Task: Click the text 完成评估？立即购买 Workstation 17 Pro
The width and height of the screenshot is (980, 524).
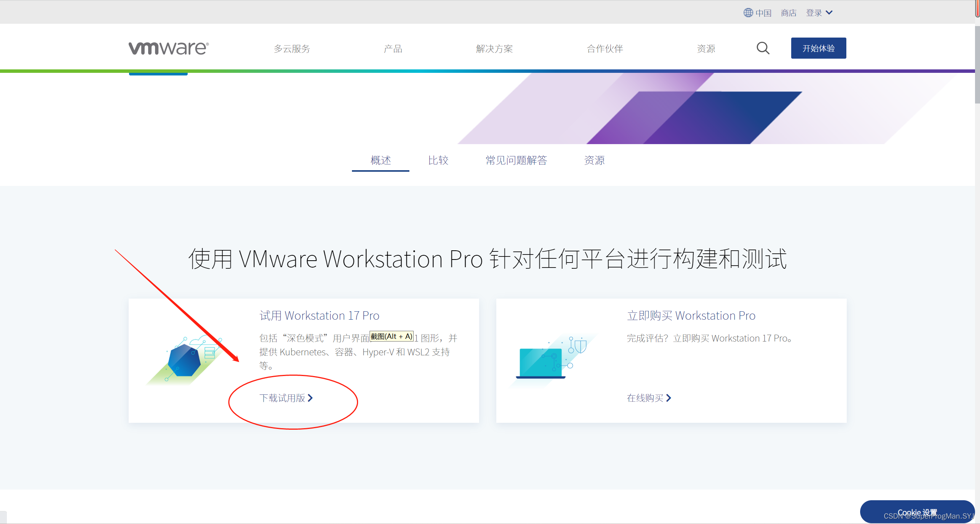Action: pyautogui.click(x=709, y=338)
